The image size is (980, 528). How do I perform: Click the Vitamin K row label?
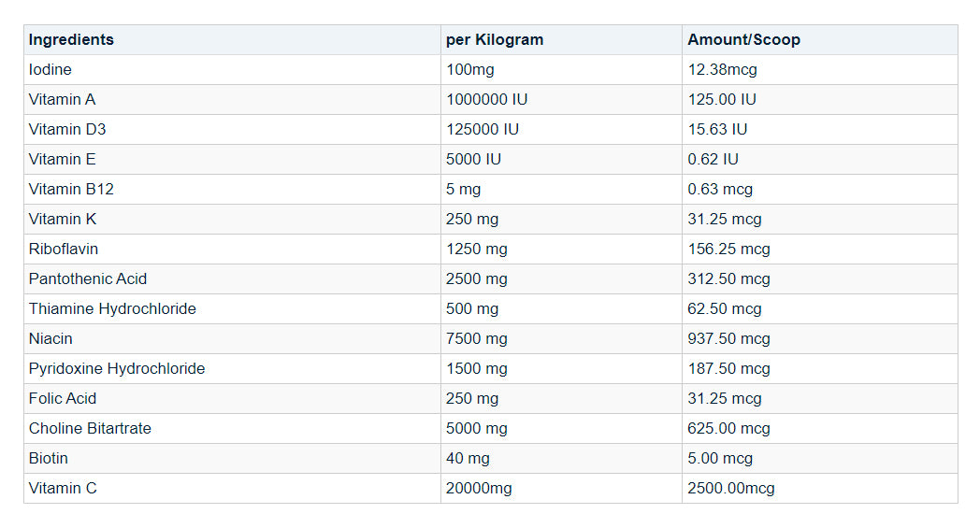[63, 220]
